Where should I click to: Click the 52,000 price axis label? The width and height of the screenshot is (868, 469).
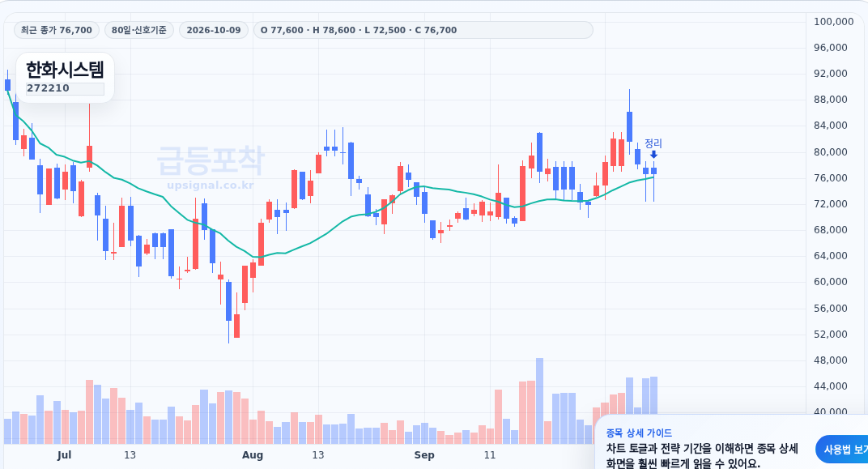[x=831, y=335]
